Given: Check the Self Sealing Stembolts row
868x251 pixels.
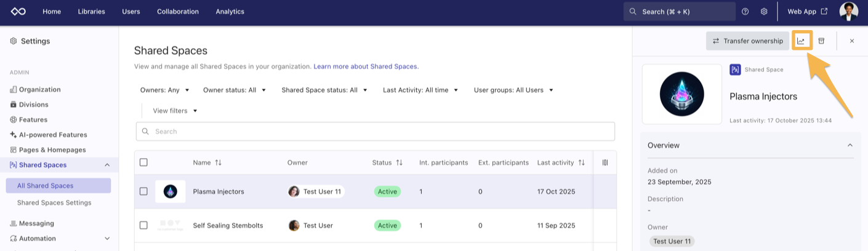Looking at the screenshot, I should (143, 225).
